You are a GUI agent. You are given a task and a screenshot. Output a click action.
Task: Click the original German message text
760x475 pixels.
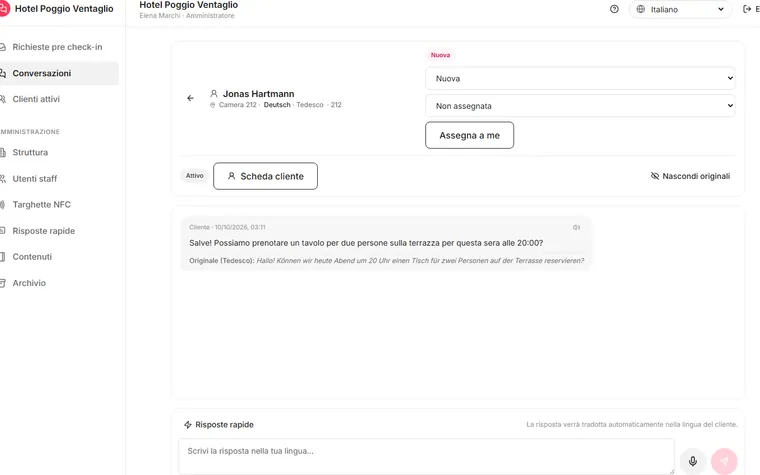click(420, 260)
